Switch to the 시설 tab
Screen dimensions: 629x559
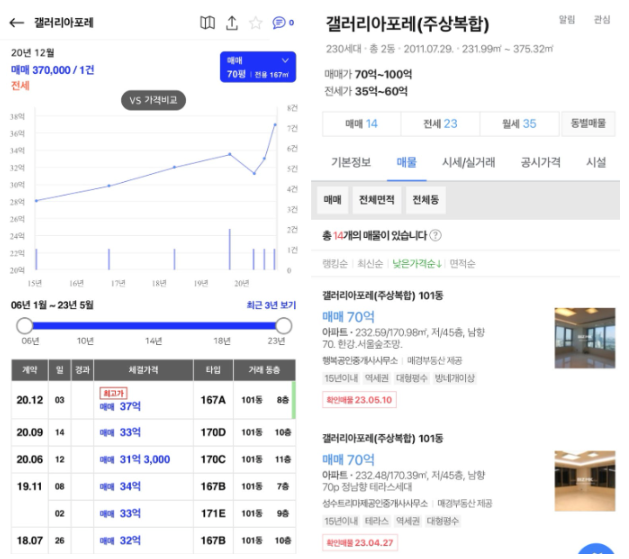pos(596,162)
